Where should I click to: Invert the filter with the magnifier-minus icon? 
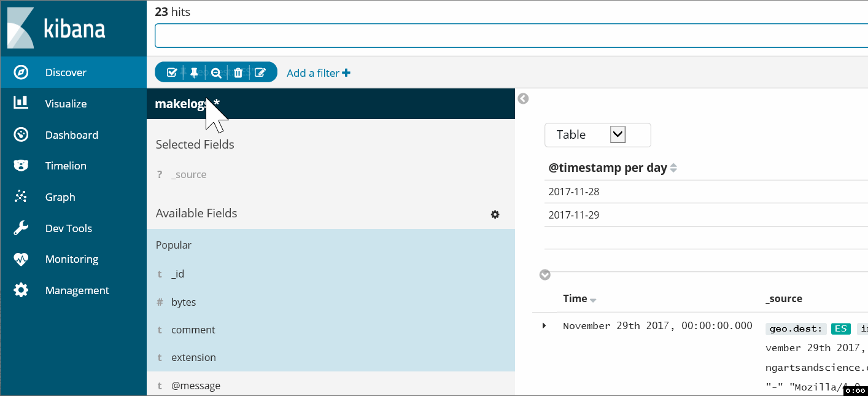[x=216, y=72]
